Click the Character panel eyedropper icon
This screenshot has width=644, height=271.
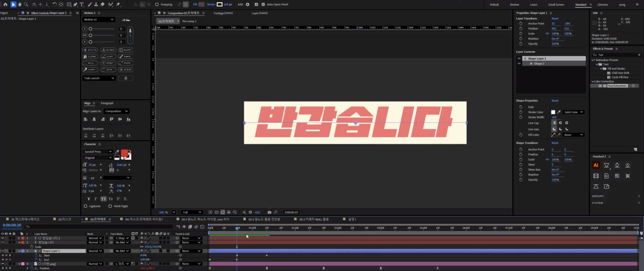click(117, 152)
